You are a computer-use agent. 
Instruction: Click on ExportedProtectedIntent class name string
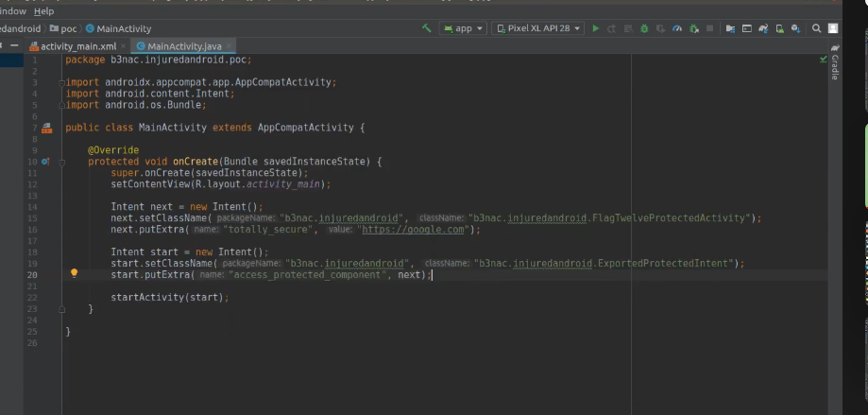click(x=664, y=264)
